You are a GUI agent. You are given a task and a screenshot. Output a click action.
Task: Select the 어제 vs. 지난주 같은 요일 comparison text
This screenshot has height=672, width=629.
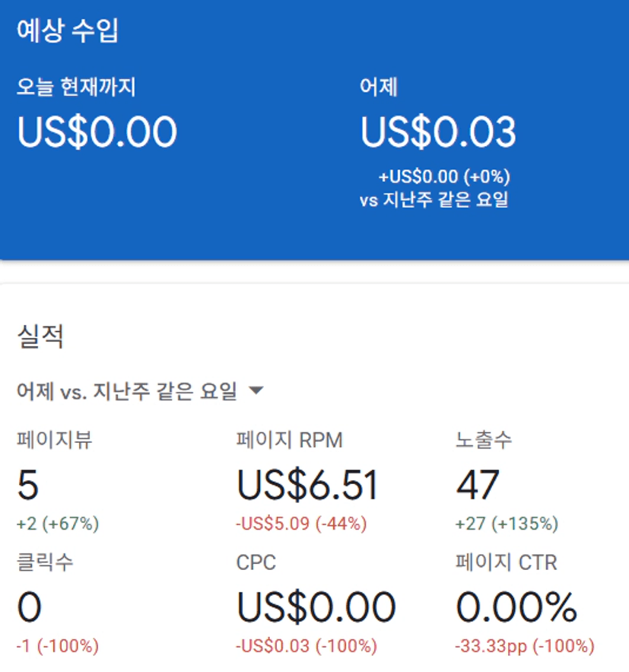click(127, 391)
